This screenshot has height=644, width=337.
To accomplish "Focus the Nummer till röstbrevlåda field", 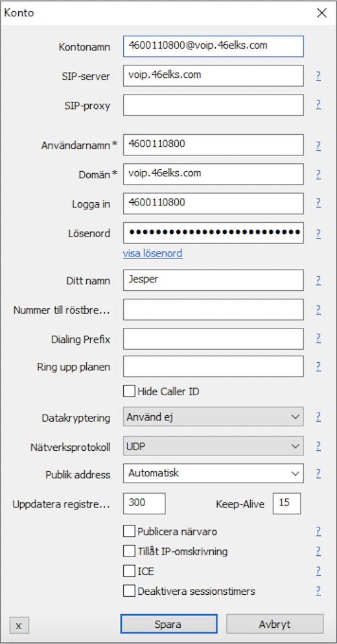I will 213,309.
